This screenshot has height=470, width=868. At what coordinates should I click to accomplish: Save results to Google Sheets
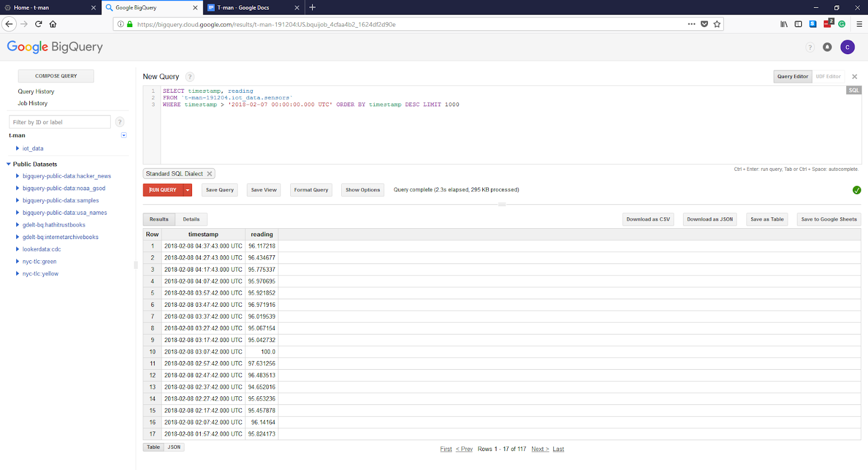(x=829, y=220)
